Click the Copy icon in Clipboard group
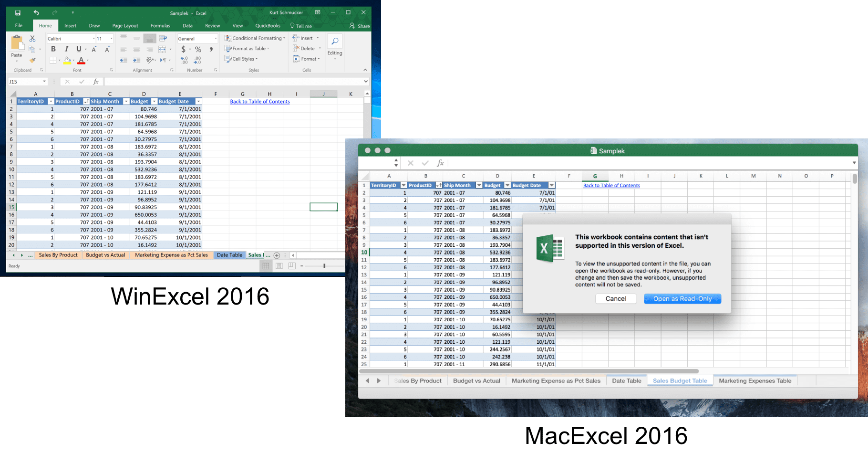Image resolution: width=868 pixels, height=464 pixels. pos(32,49)
